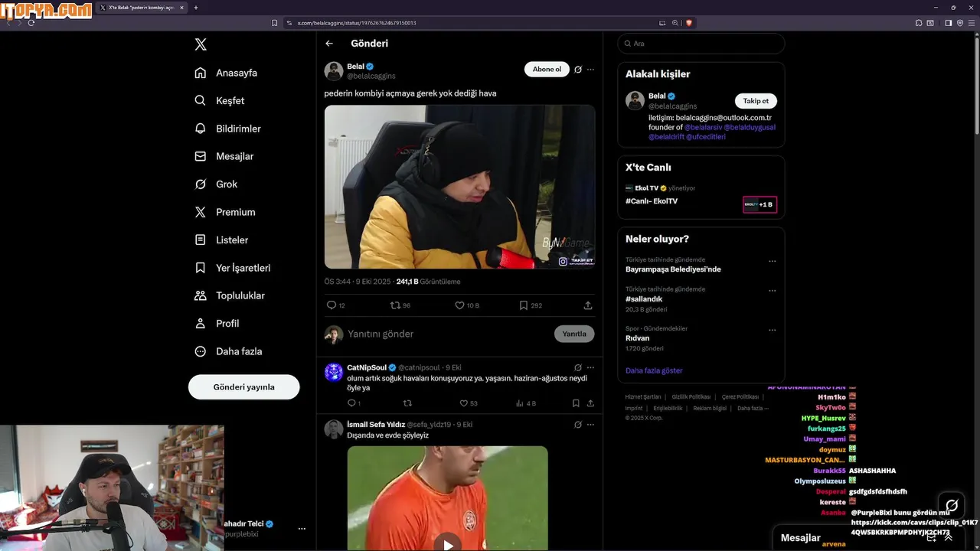Open Keşfet from the sidebar
The height and width of the screenshot is (551, 980).
click(x=220, y=100)
